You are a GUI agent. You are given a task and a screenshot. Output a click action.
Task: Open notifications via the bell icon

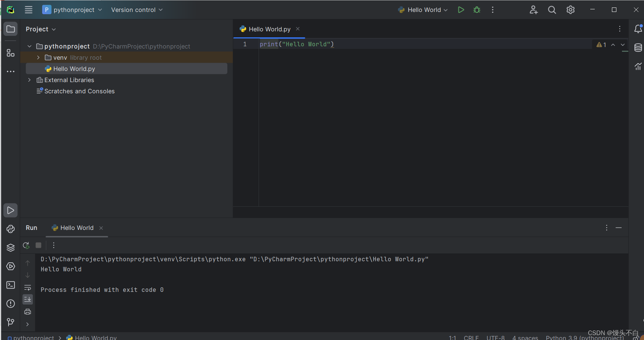(638, 29)
